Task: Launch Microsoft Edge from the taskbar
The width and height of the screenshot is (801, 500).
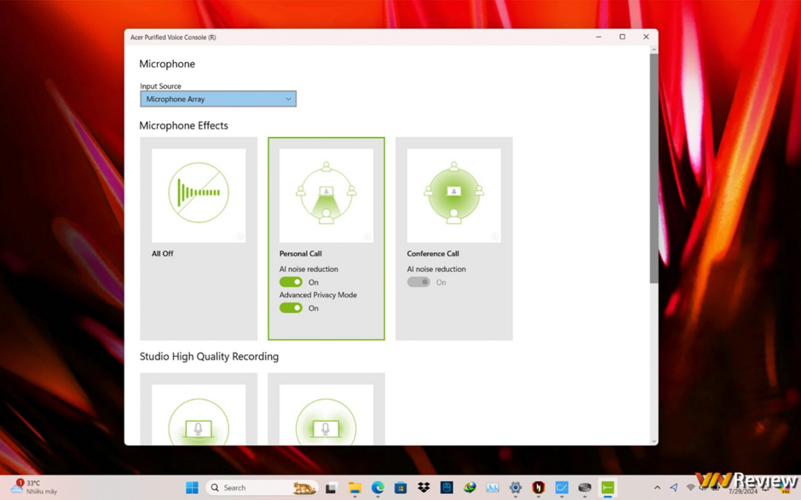Action: pos(378,488)
